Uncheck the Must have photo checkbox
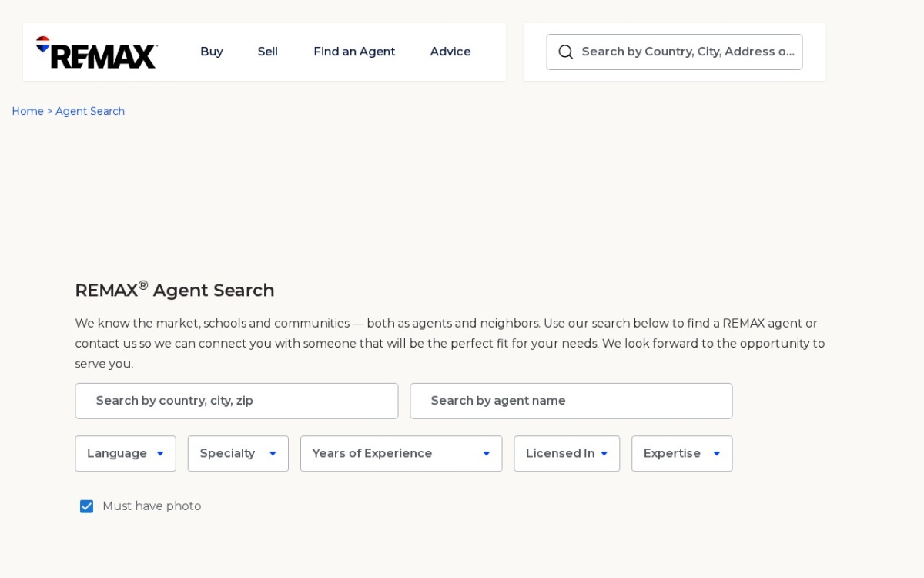 86,506
